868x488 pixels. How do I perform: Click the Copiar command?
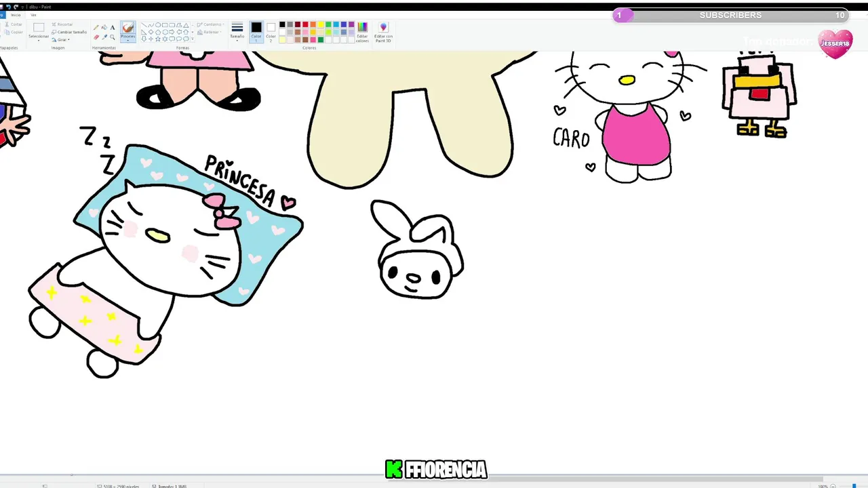(x=13, y=32)
